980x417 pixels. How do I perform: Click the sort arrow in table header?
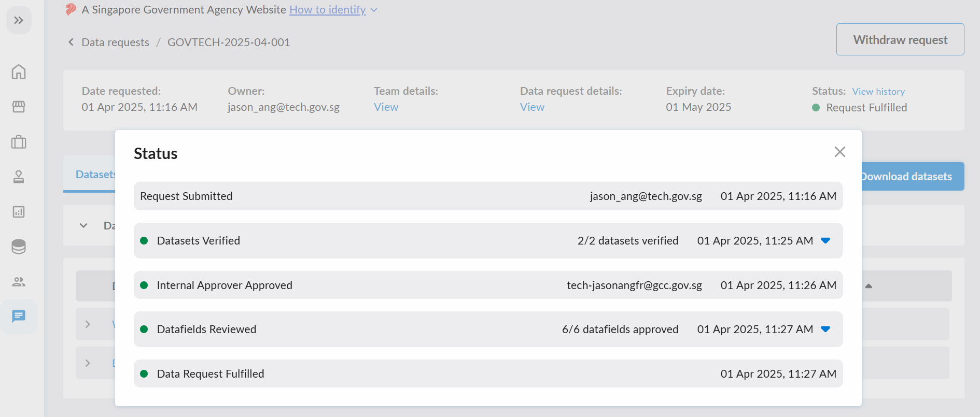[869, 286]
